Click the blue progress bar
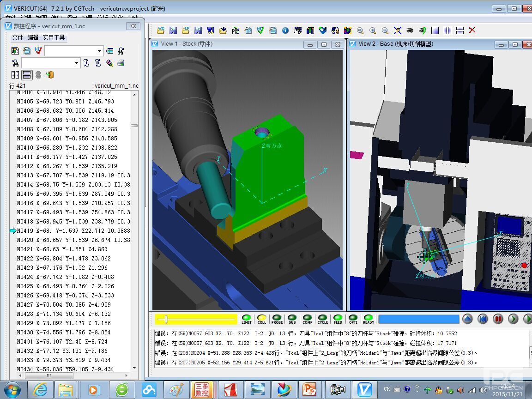 point(419,319)
